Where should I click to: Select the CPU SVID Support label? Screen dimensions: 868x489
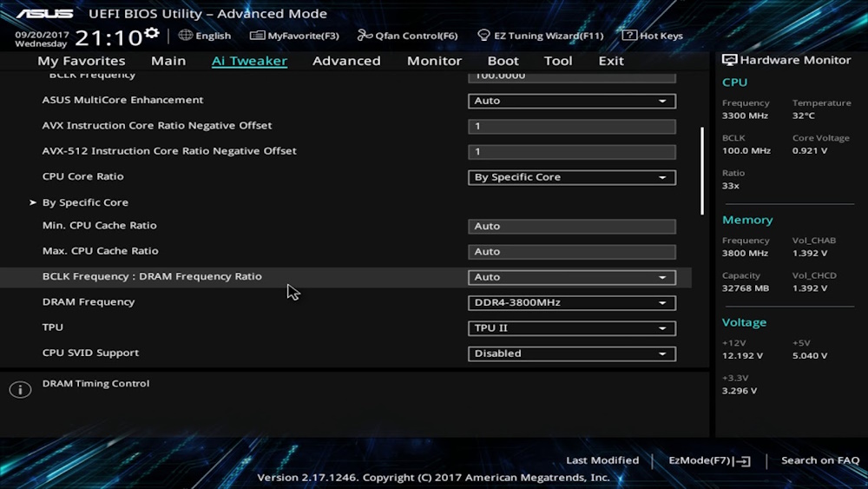point(90,353)
